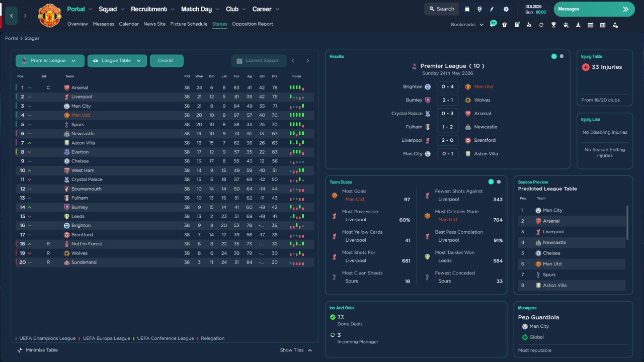Click the Search field
644x362 pixels.
[442, 9]
